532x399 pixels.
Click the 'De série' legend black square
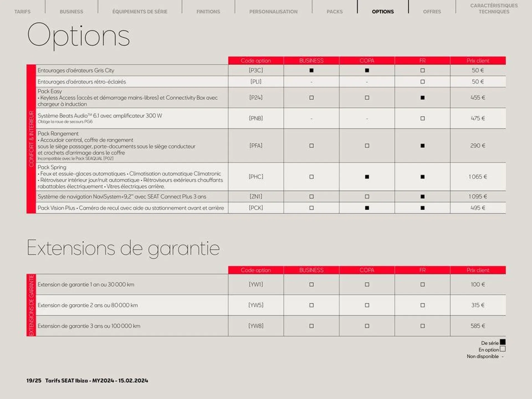click(503, 342)
